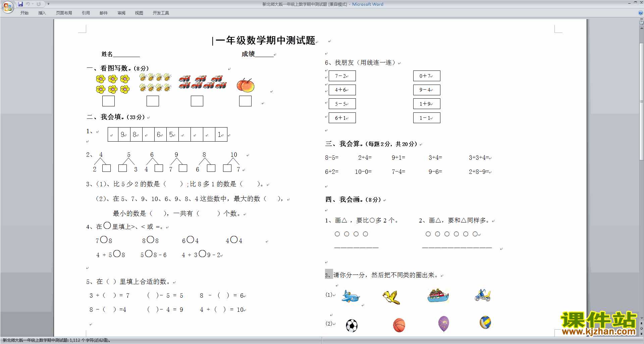Select the red cars picture

click(x=202, y=82)
